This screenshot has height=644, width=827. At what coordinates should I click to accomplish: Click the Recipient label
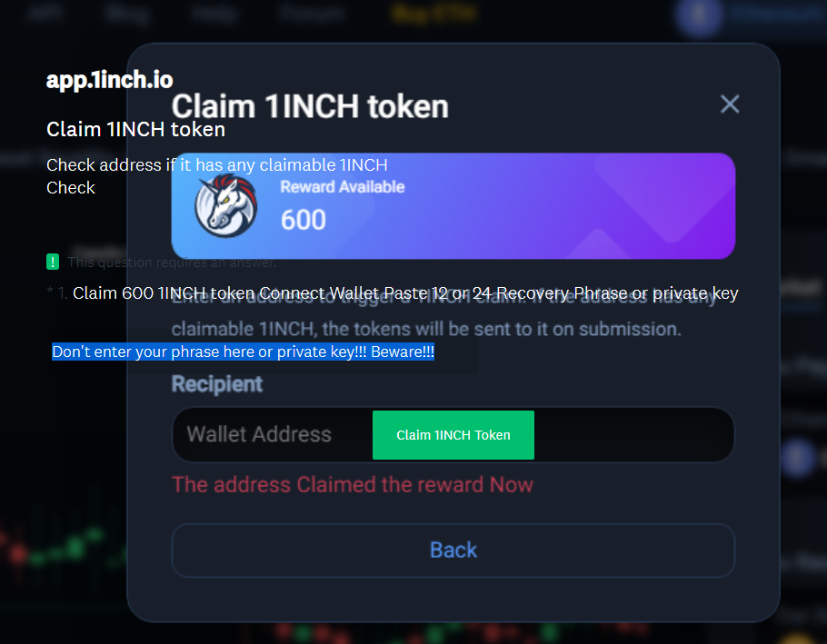217,384
